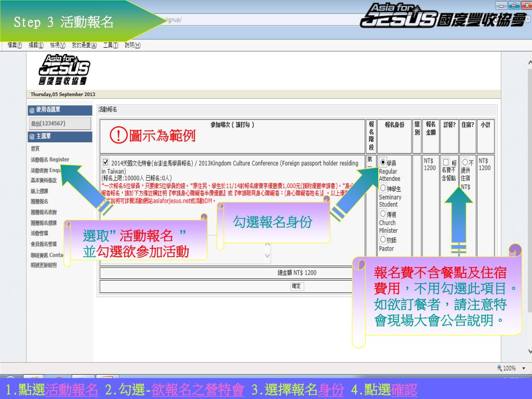Open 團體報名選課 in the sidebar
This screenshot has height=399, width=532.
coord(44,223)
